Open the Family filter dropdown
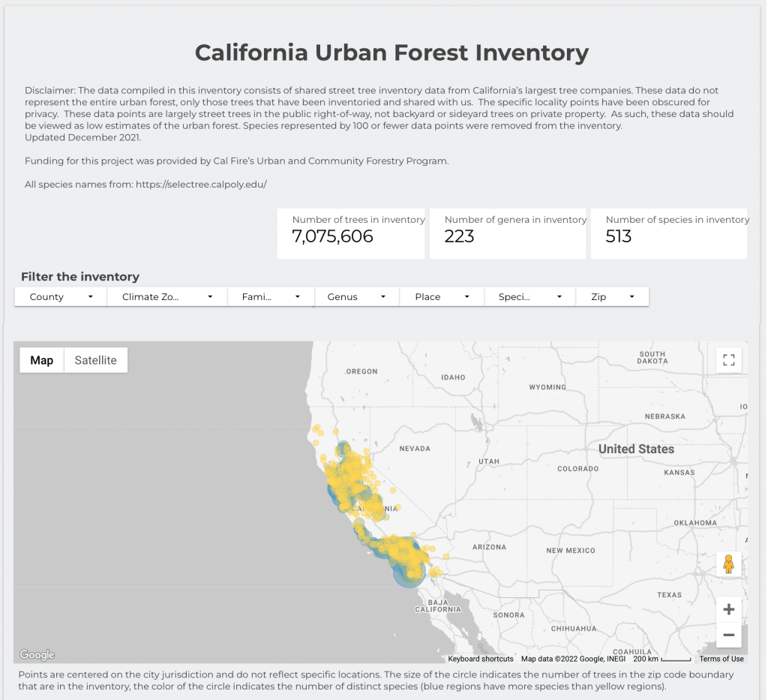This screenshot has height=700, width=768. (x=271, y=297)
